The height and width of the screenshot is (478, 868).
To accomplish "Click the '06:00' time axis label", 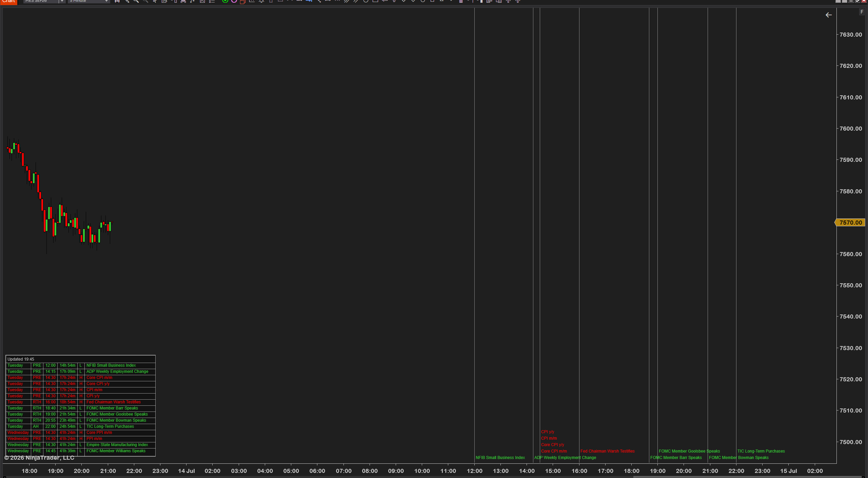I will coord(317,471).
